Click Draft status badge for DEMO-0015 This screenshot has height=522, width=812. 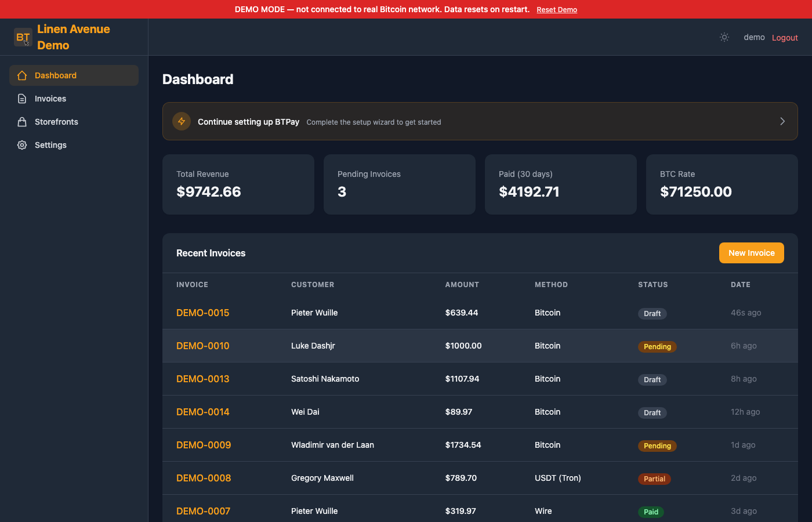click(652, 314)
